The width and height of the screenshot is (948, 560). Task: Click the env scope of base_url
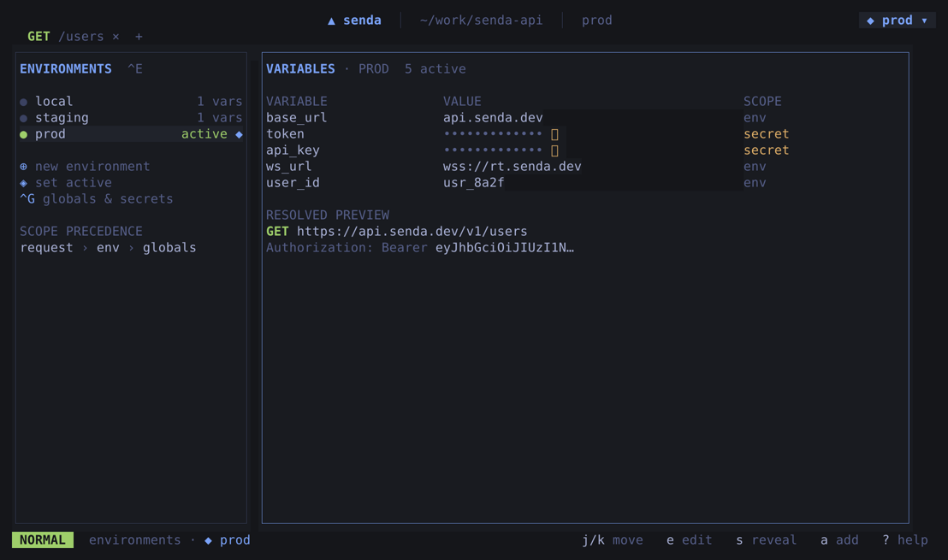click(755, 118)
